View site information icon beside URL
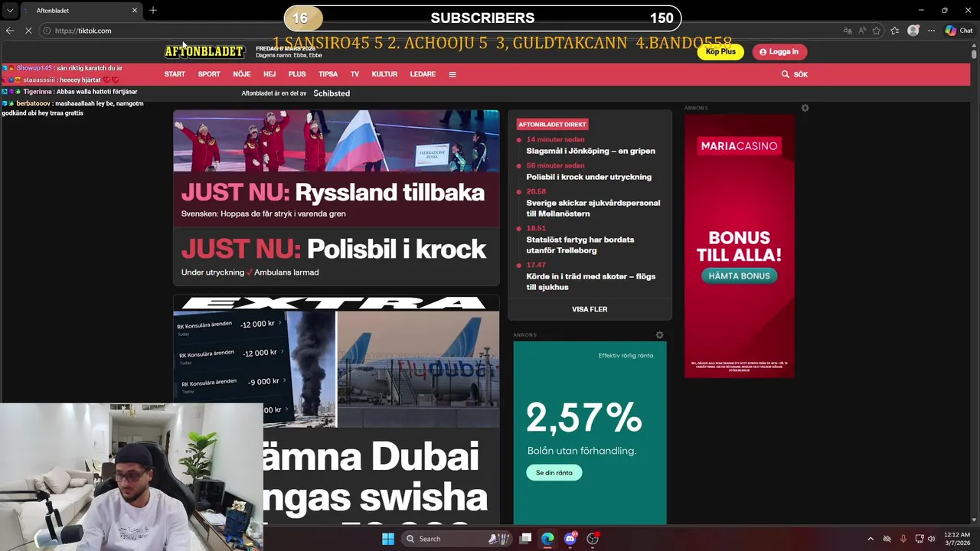980x551 pixels. [47, 31]
